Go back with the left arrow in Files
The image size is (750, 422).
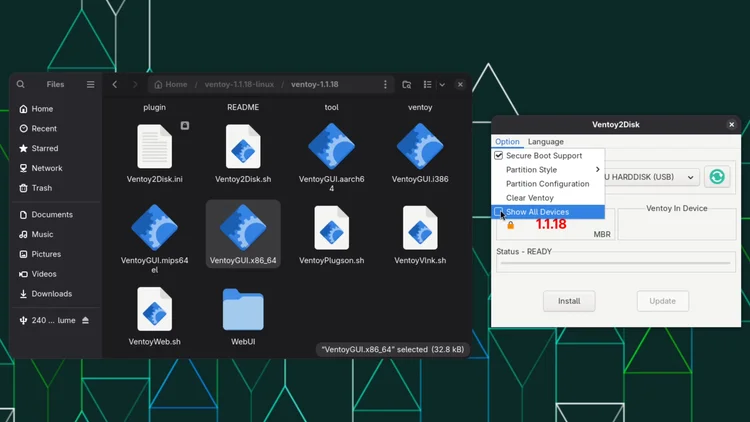(x=115, y=84)
